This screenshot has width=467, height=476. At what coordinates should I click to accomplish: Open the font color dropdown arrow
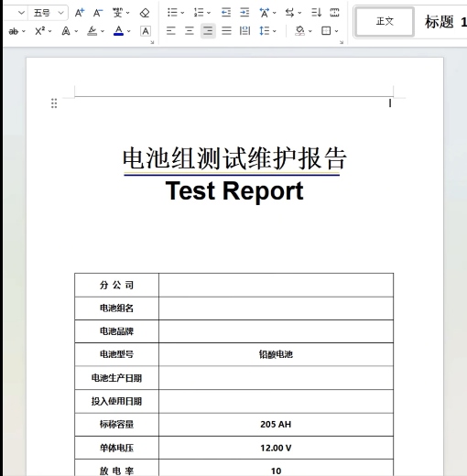click(x=129, y=31)
